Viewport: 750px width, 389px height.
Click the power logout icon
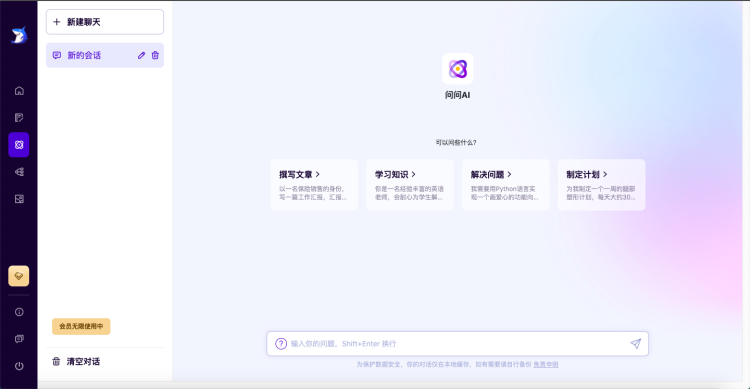(x=19, y=366)
